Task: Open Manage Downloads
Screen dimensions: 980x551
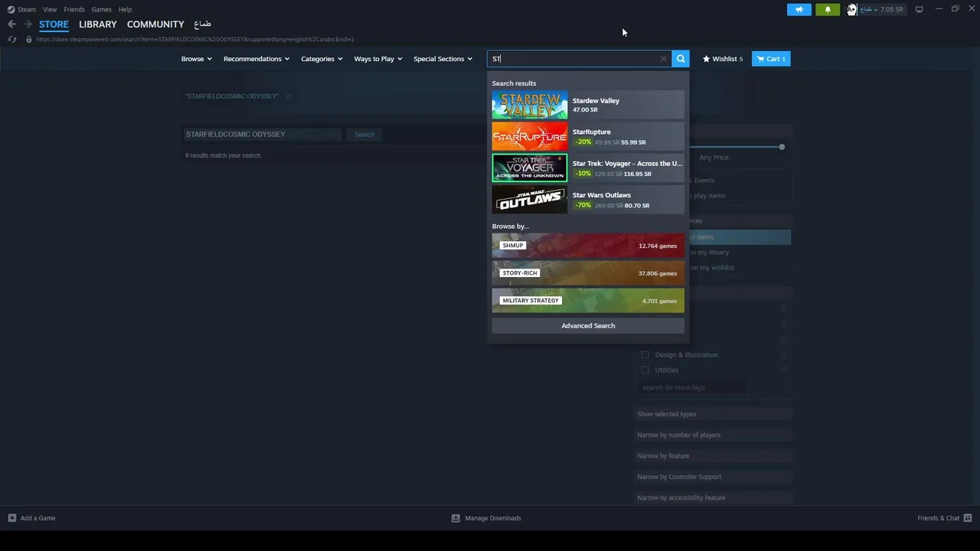Action: coord(493,518)
